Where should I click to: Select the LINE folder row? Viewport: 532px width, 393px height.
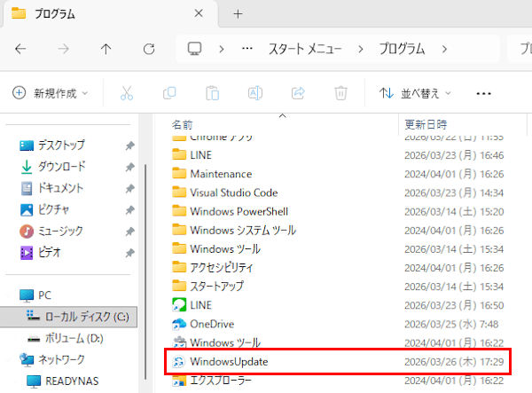[338, 155]
